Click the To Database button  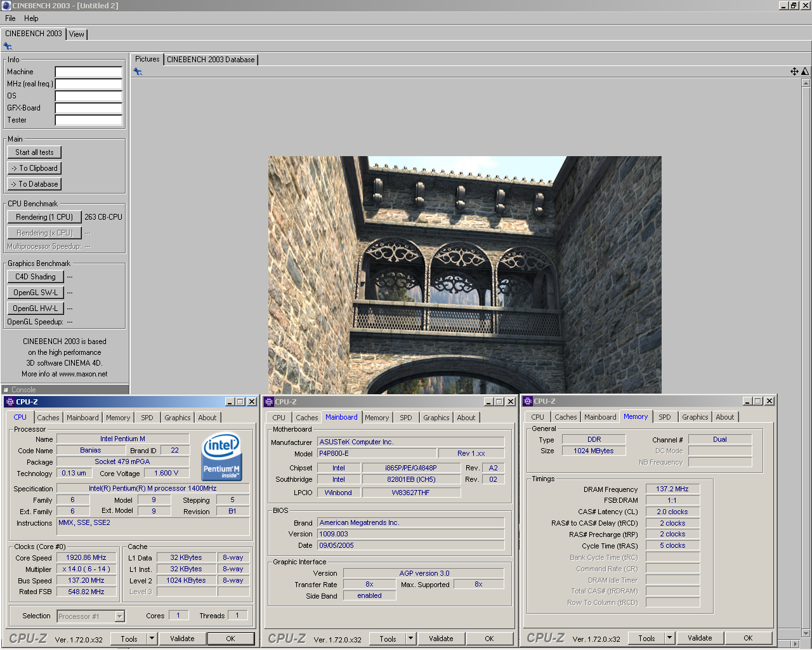click(34, 184)
